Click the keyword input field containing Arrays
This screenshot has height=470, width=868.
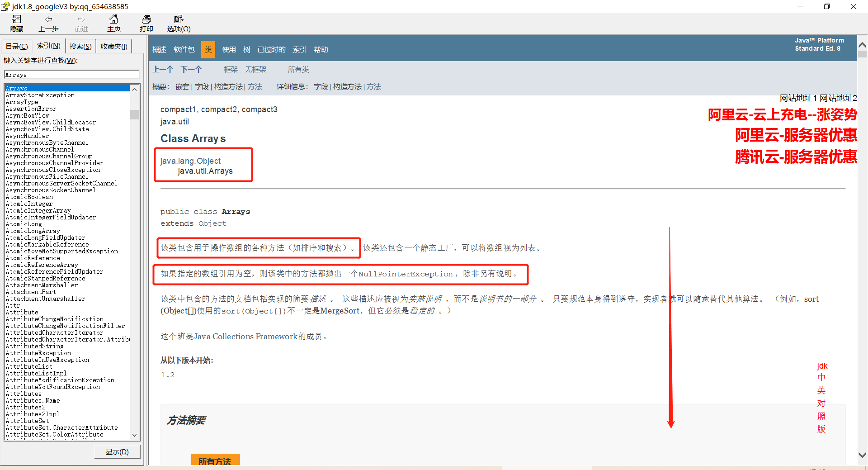click(x=72, y=75)
